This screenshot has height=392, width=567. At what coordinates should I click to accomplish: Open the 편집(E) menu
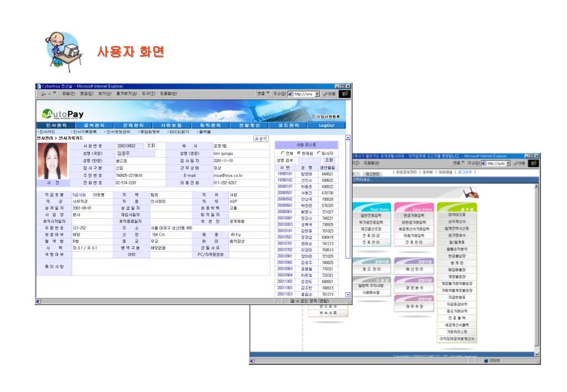pos(86,94)
